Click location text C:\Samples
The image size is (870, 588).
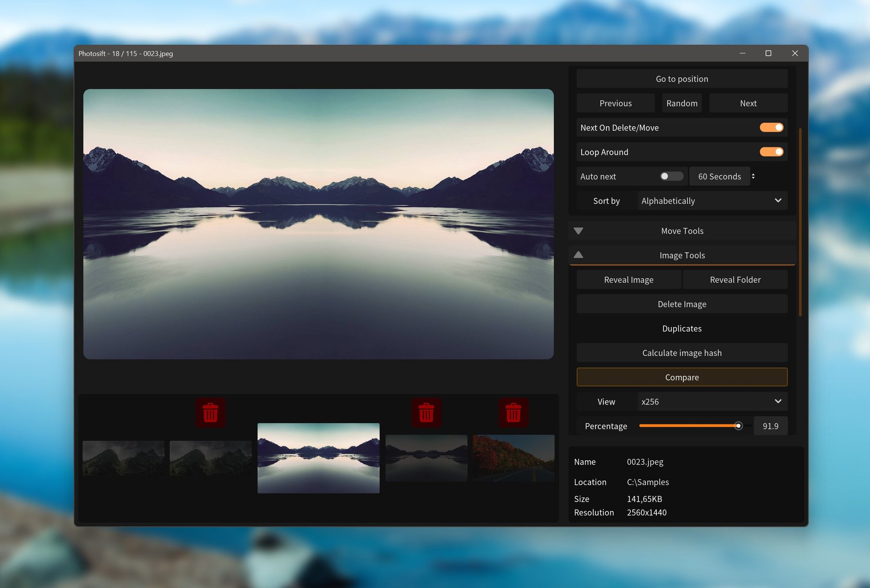(x=648, y=482)
